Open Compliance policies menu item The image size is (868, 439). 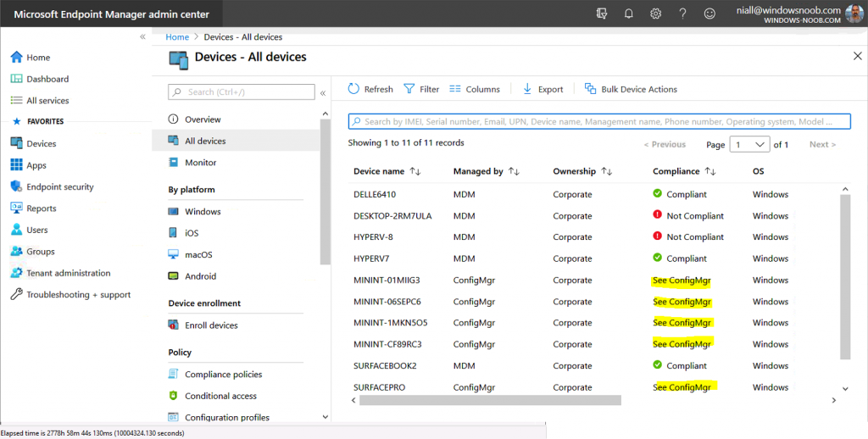point(223,375)
